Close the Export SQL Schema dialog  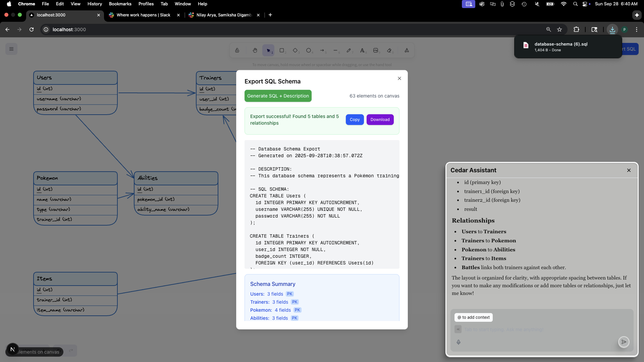click(399, 78)
